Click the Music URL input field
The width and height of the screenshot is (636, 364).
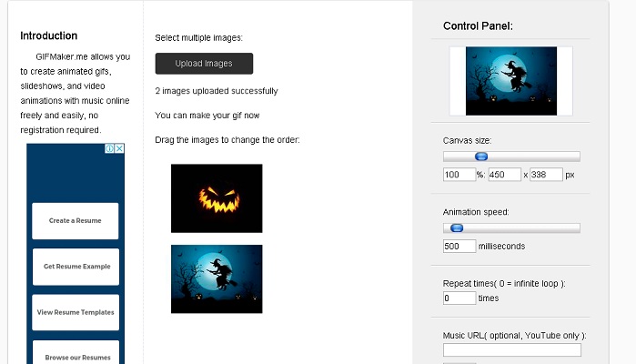point(512,349)
